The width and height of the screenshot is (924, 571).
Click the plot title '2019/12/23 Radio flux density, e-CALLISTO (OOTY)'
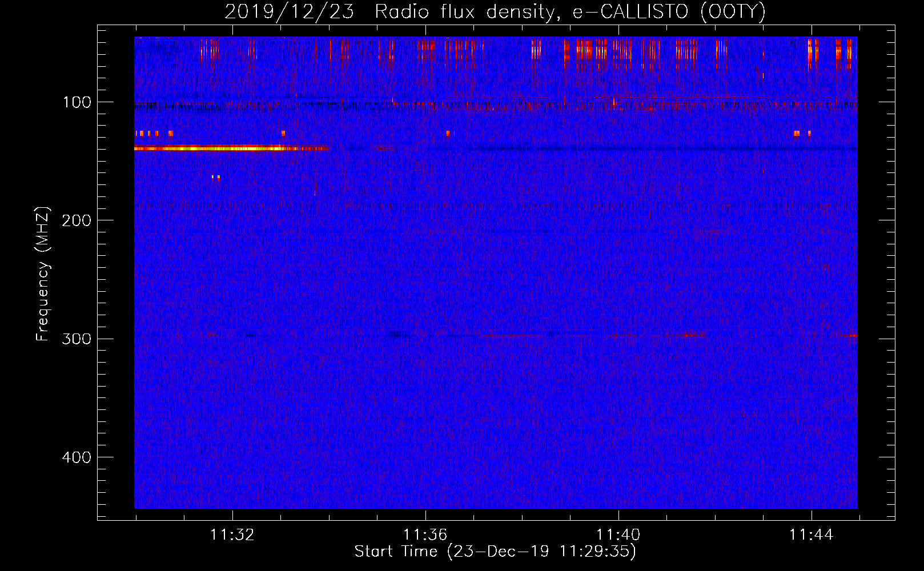tap(495, 11)
